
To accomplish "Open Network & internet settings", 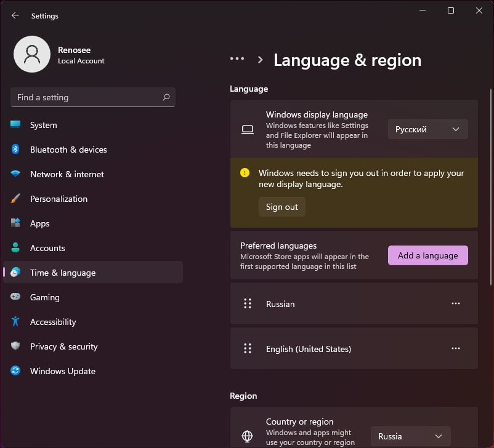I will click(x=93, y=174).
